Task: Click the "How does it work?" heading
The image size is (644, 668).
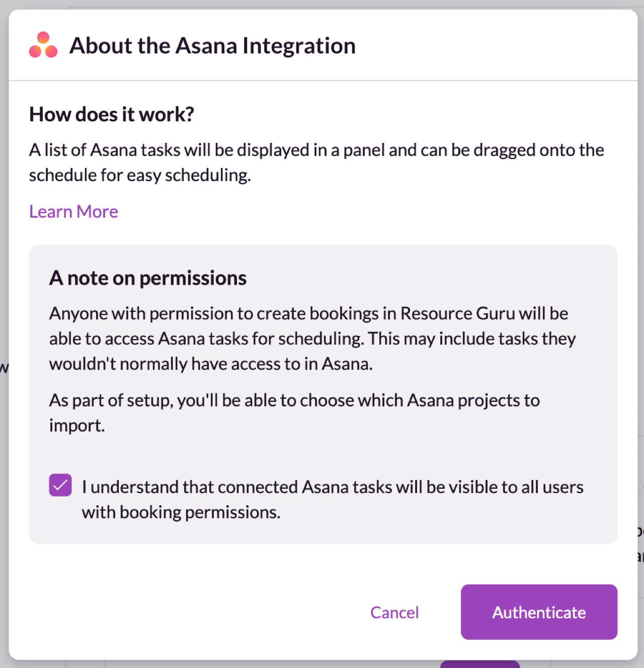Action: tap(112, 115)
